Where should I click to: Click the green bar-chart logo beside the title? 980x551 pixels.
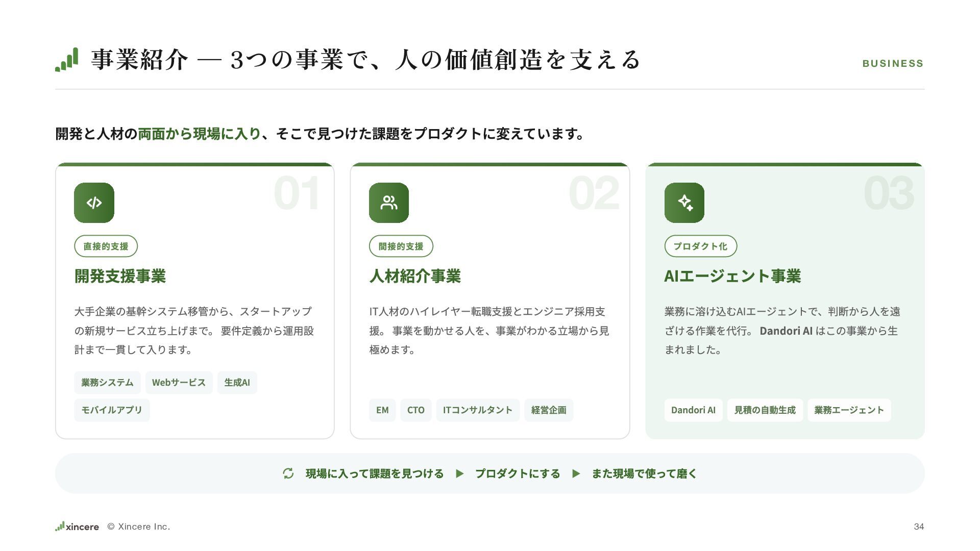click(x=67, y=60)
